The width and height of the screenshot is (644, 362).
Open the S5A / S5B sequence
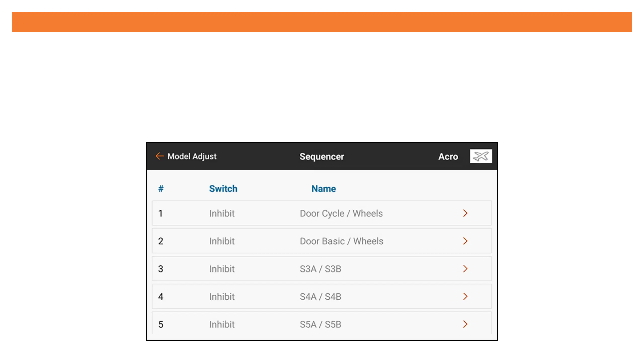tap(320, 324)
